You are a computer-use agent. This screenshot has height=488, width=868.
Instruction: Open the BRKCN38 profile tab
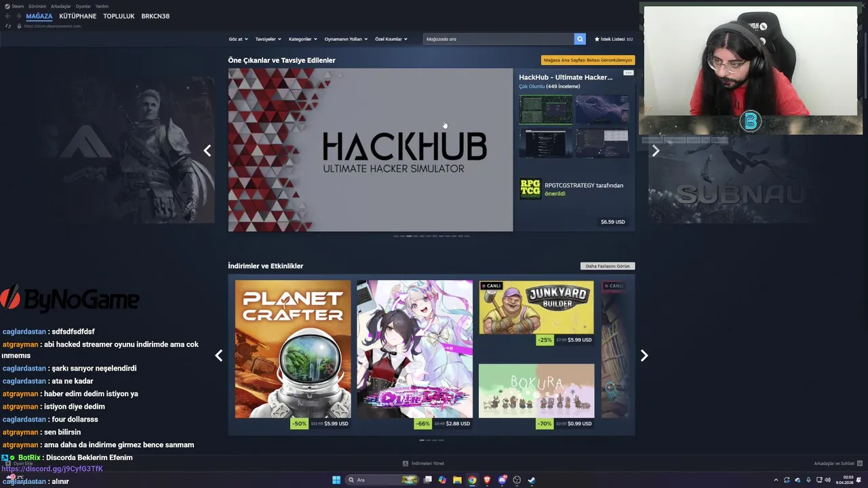pos(155,16)
